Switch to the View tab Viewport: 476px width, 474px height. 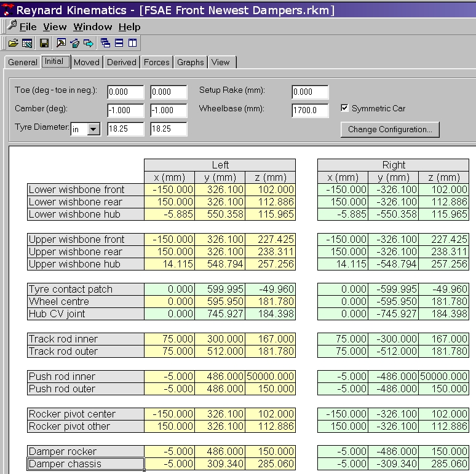(x=221, y=62)
